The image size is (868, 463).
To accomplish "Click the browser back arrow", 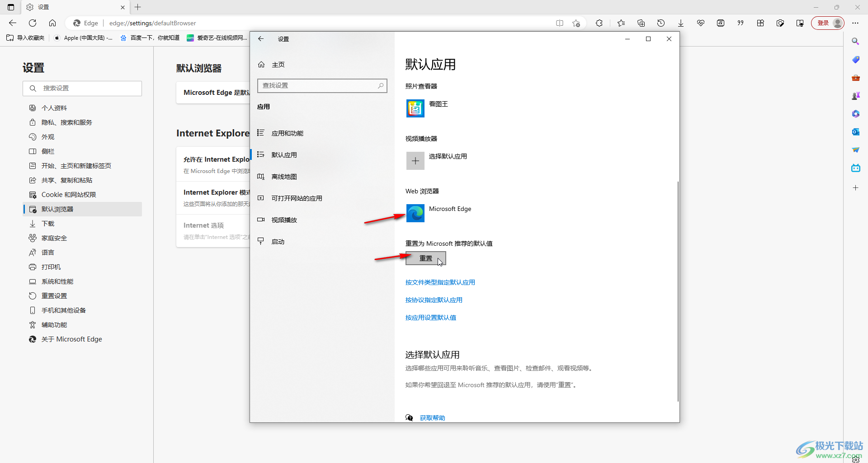I will [13, 23].
